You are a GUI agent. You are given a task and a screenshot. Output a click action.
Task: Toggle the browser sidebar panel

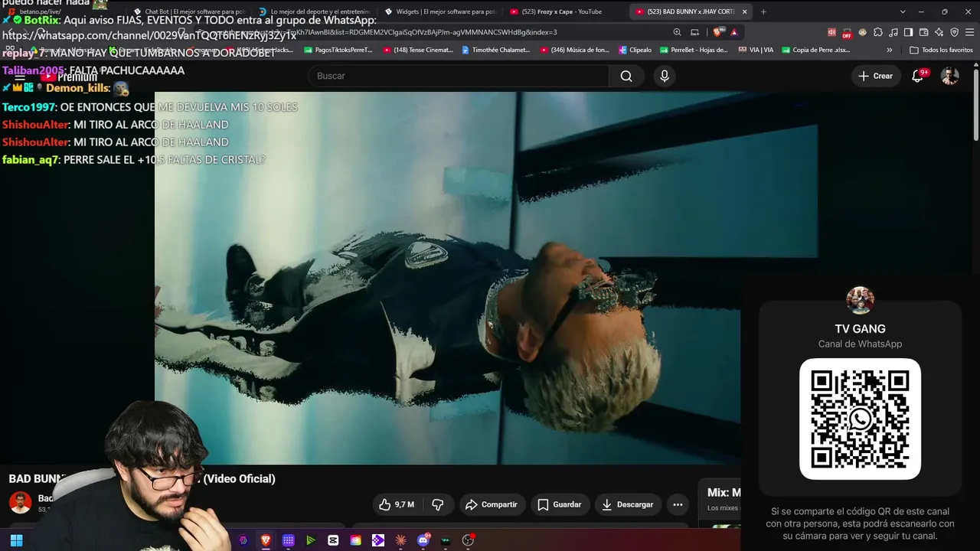(x=908, y=32)
